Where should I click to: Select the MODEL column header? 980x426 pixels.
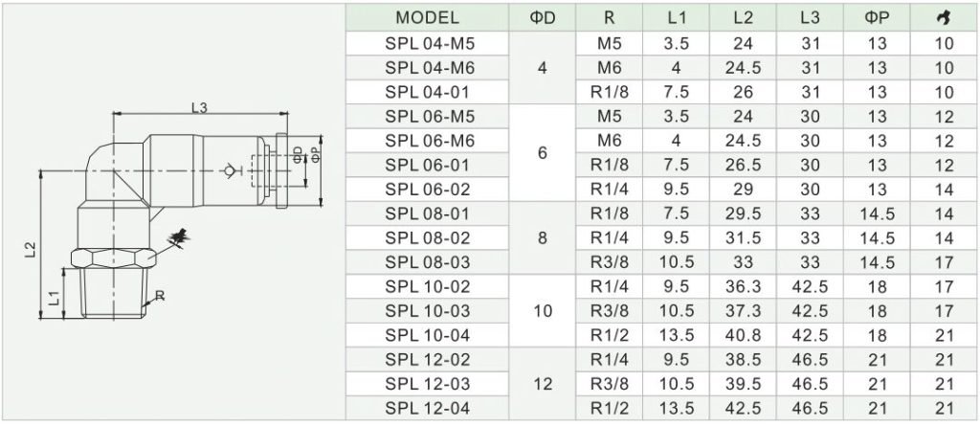point(428,18)
